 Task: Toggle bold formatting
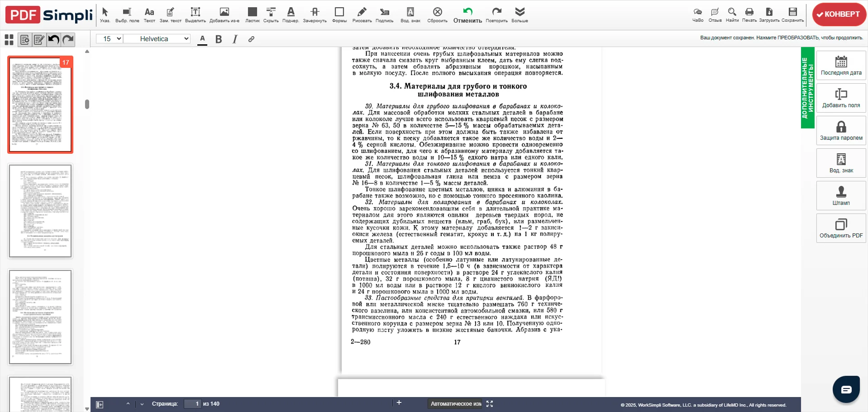pyautogui.click(x=219, y=39)
